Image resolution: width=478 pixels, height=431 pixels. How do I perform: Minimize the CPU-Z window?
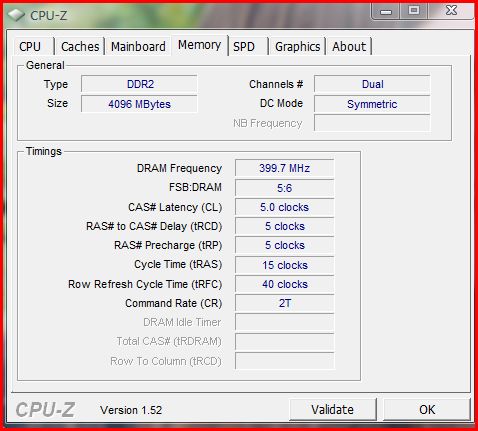tap(386, 11)
